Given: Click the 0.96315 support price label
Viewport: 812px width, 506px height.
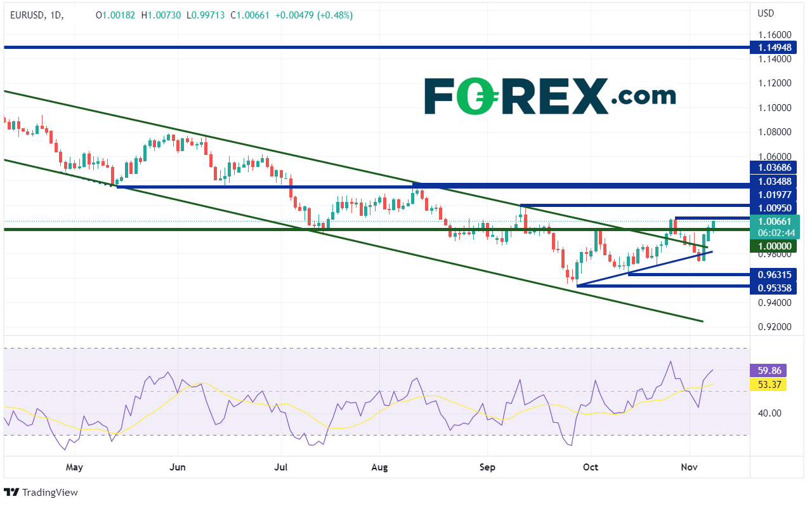Looking at the screenshot, I should point(774,275).
